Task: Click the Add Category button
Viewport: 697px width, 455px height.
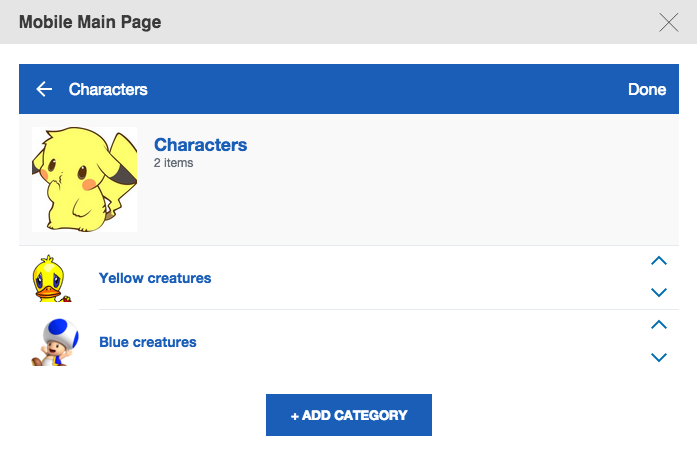Action: (x=349, y=415)
